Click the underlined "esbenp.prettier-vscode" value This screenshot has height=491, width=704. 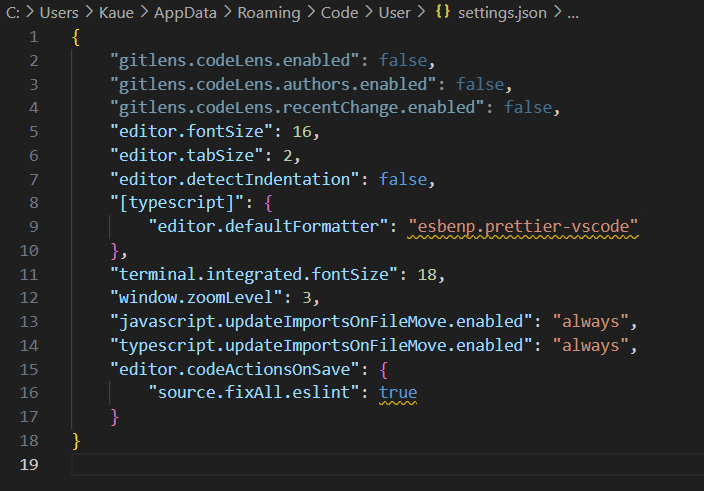click(523, 227)
